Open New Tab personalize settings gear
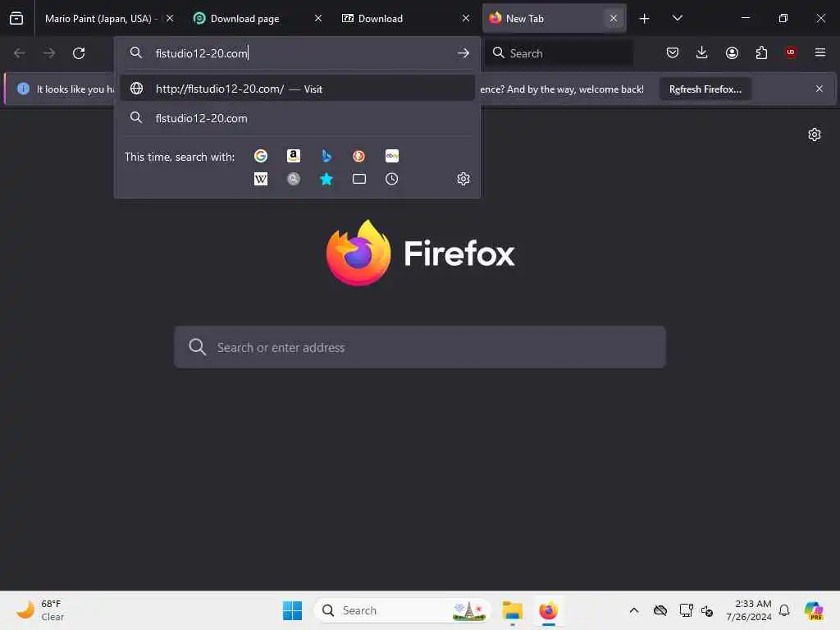This screenshot has width=840, height=630. (x=815, y=135)
